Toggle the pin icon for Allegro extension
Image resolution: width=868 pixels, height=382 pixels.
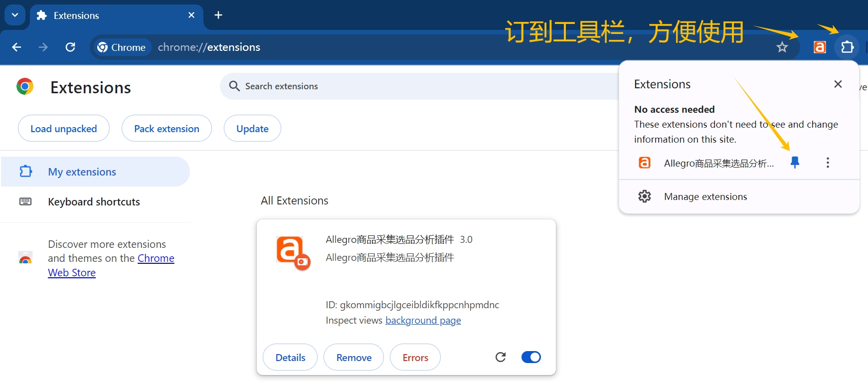(795, 163)
